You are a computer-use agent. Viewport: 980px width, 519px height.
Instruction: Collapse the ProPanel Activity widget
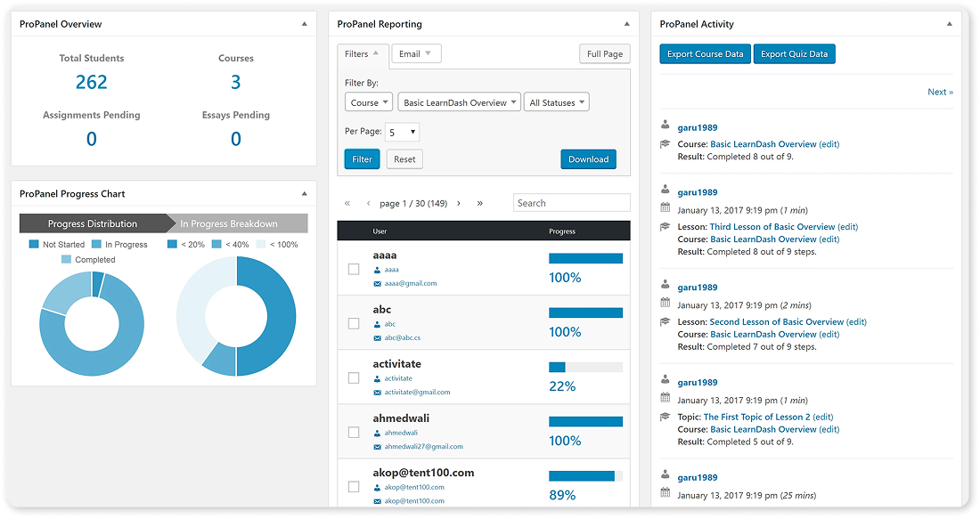click(950, 24)
